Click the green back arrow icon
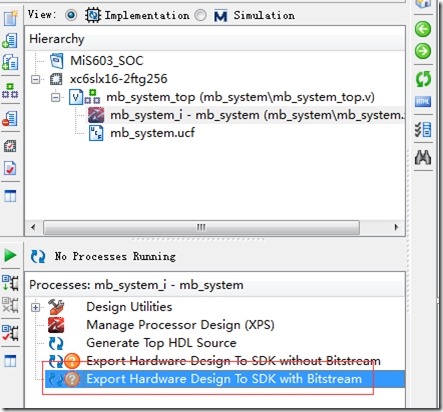443x412 pixels. [423, 29]
